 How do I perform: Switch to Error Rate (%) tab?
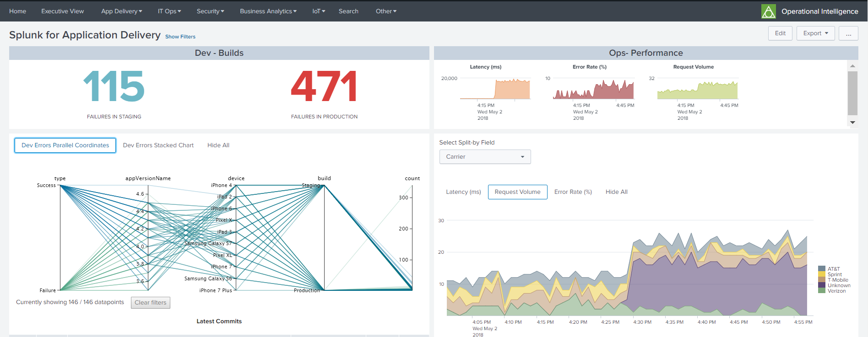point(573,192)
